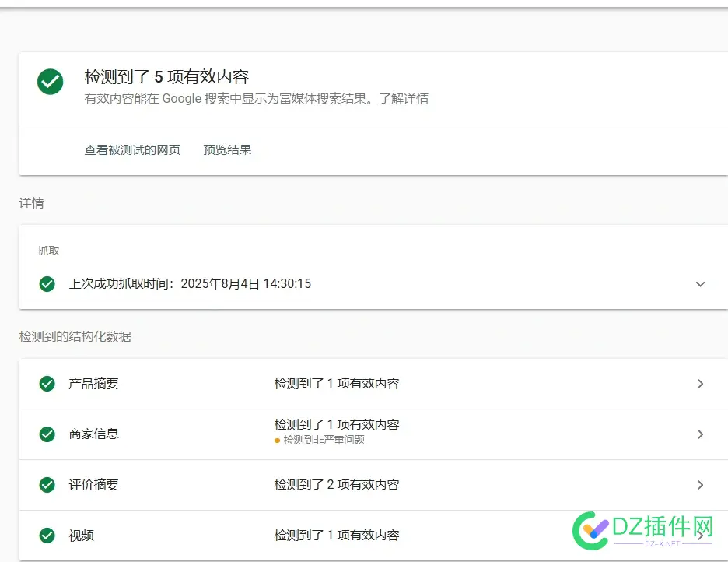Click green check icon beside last crawl time
This screenshot has width=728, height=562.
click(47, 284)
